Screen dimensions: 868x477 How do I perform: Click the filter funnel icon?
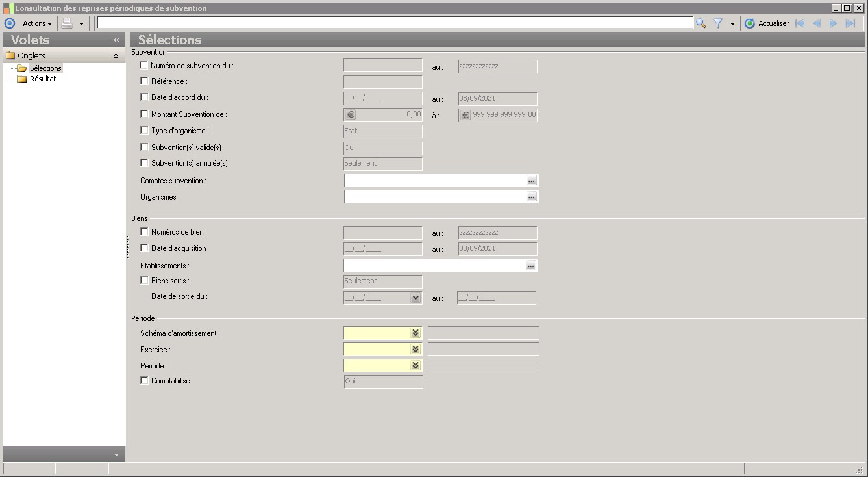(718, 23)
